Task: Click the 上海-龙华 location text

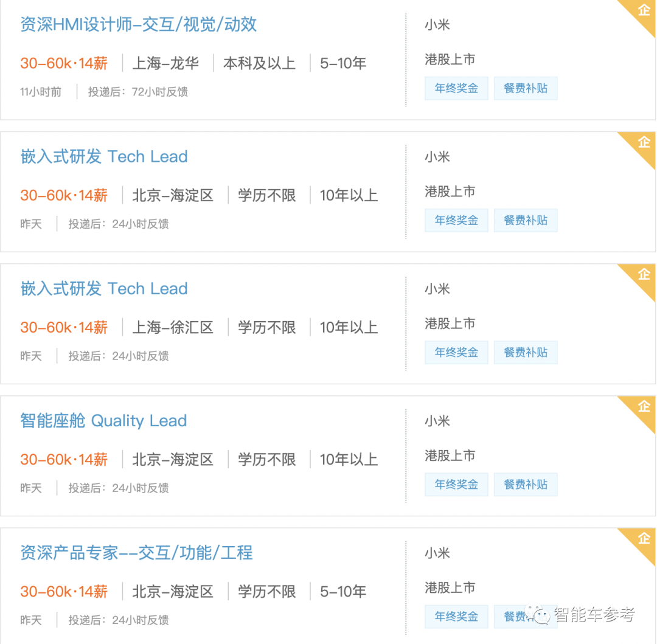Action: coord(165,63)
